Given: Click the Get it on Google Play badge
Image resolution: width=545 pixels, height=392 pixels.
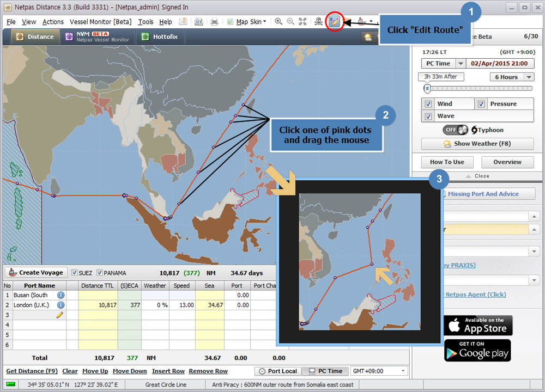Looking at the screenshot, I should pyautogui.click(x=477, y=350).
